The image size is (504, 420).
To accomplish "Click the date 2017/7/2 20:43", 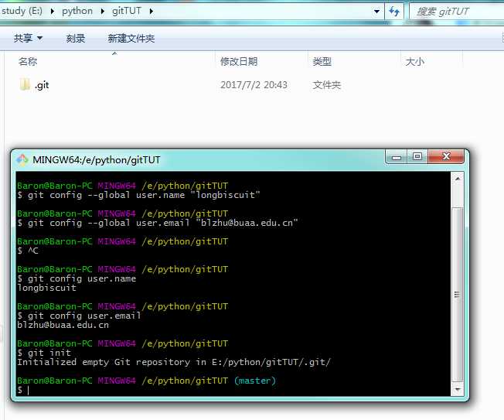I will [x=254, y=85].
